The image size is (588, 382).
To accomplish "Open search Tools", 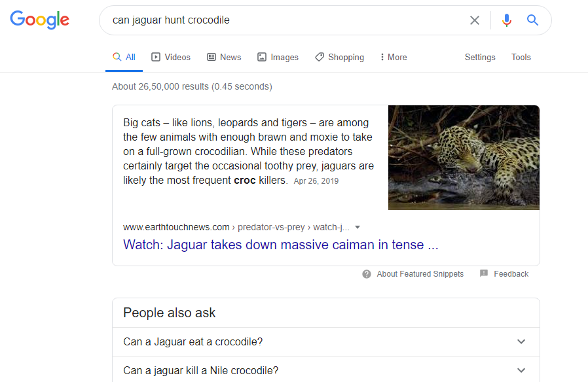I will coord(521,58).
